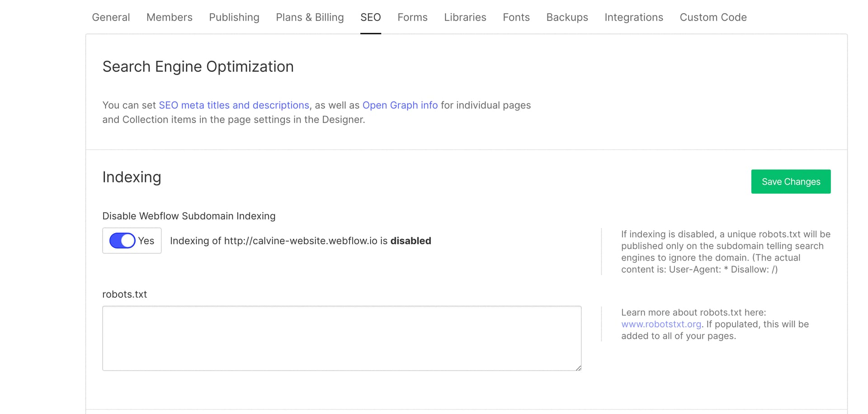Switch to the Integrations tab
The image size is (868, 414).
[633, 17]
